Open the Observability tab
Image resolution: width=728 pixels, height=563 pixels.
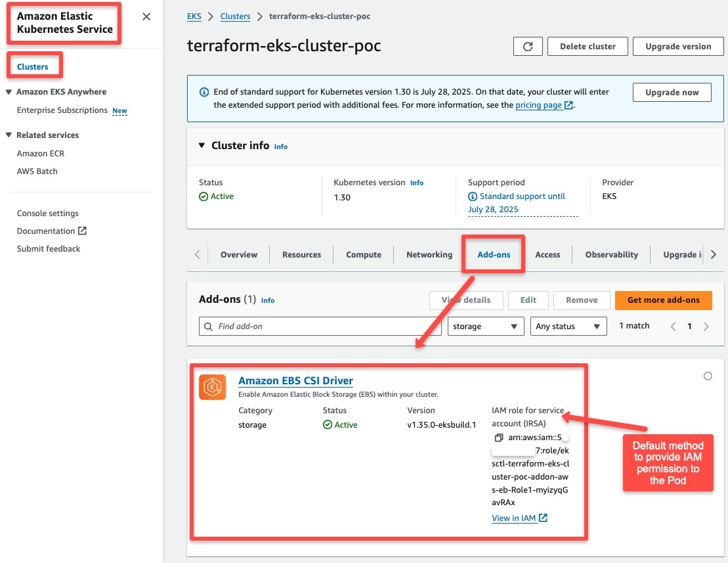coord(611,254)
